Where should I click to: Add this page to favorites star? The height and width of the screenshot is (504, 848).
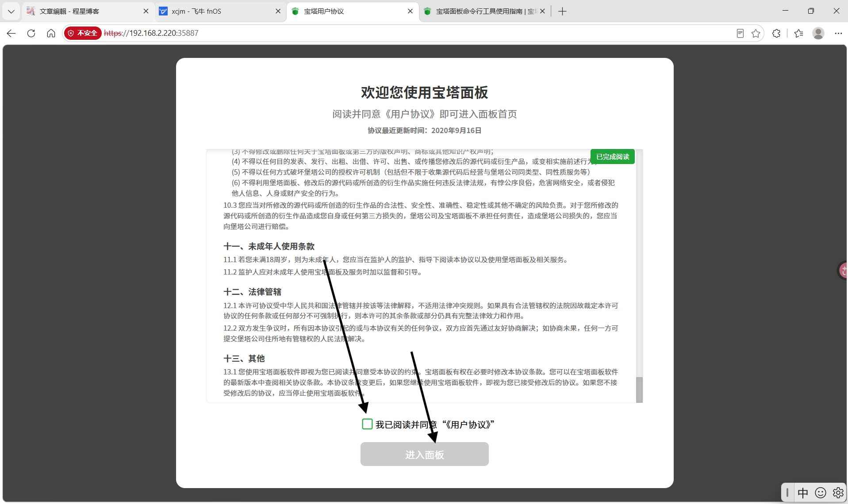pos(756,33)
